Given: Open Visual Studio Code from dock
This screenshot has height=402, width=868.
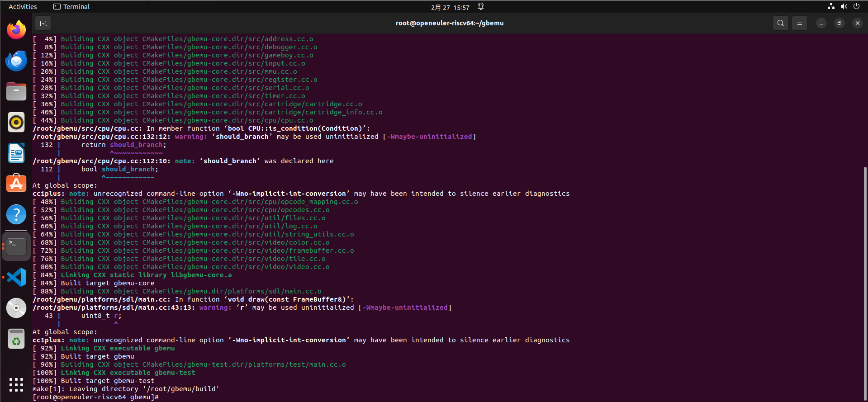Looking at the screenshot, I should click(x=16, y=277).
